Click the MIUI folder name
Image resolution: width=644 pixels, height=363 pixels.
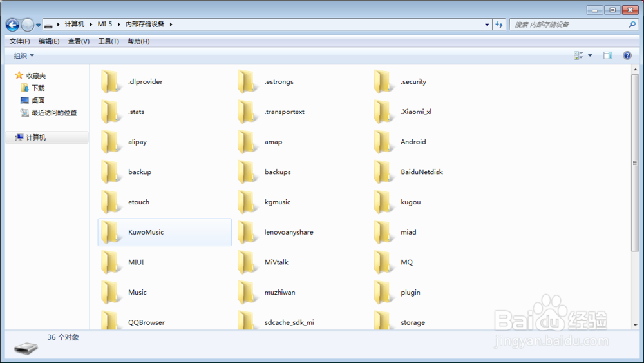[136, 262]
